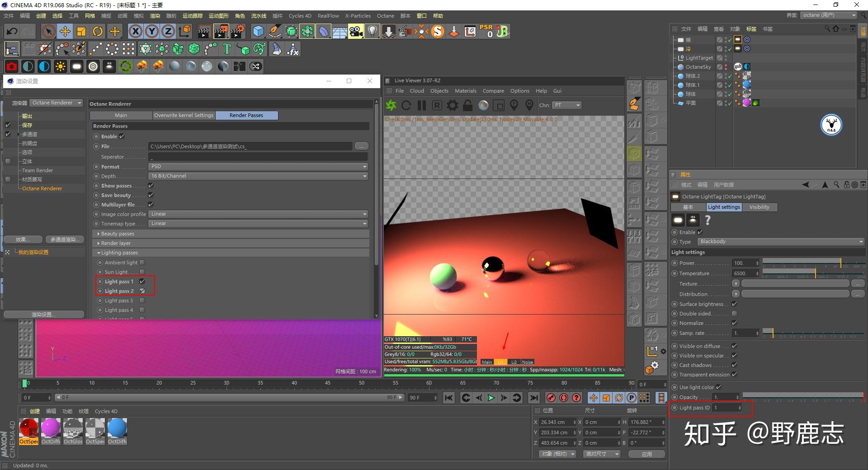Click the red Octane Live Viewer icon
868x470 pixels.
[12, 66]
